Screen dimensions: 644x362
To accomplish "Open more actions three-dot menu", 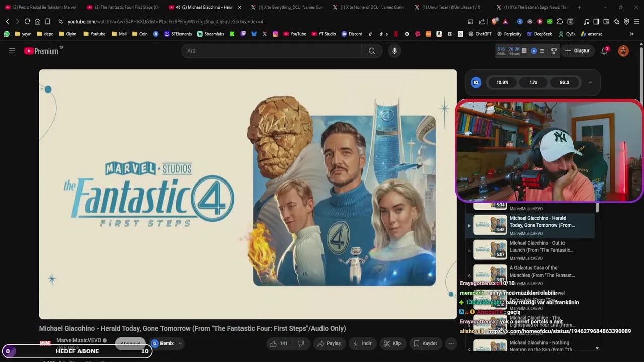I will pyautogui.click(x=451, y=343).
